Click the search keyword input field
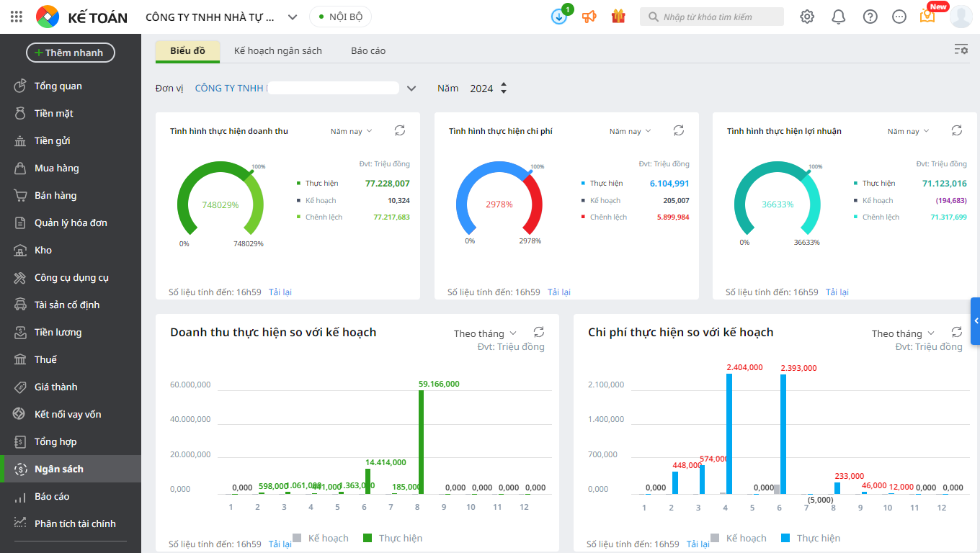 (x=712, y=17)
